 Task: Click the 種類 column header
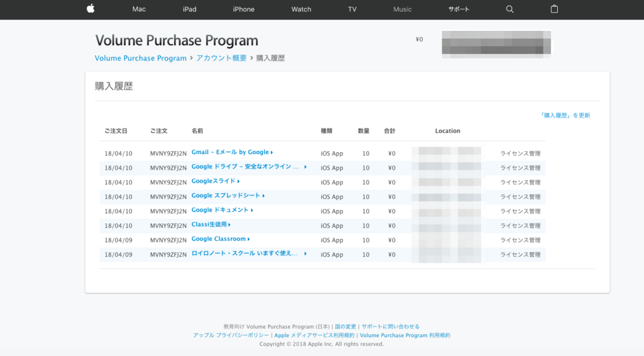tap(326, 131)
